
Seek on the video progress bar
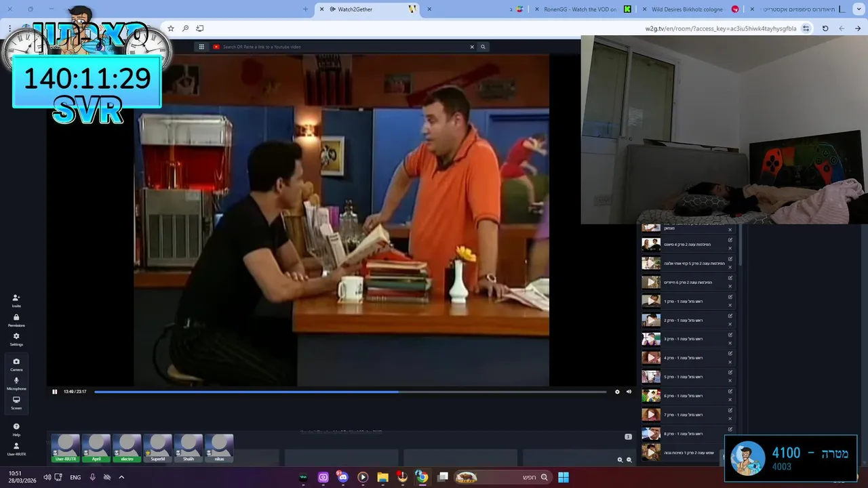[350, 392]
